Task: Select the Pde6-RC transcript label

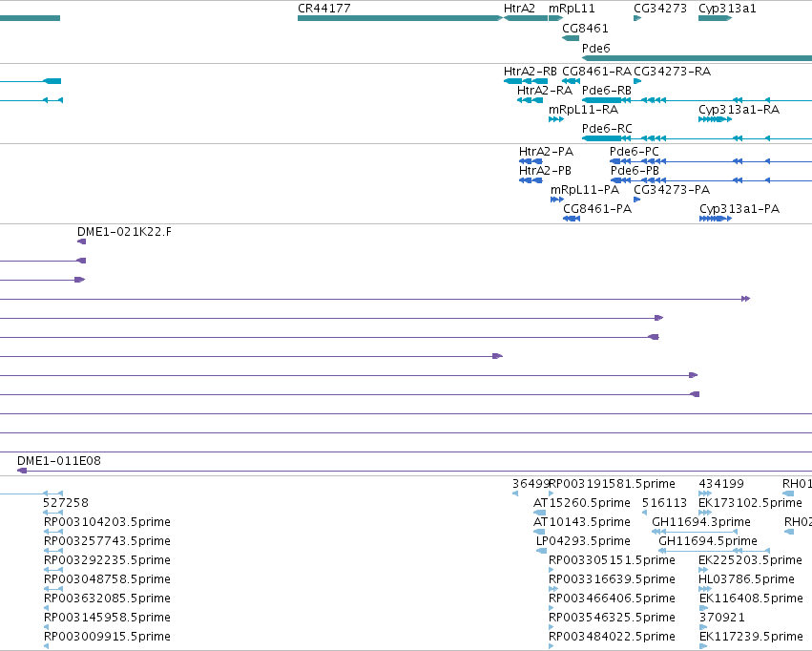Action: tap(607, 128)
